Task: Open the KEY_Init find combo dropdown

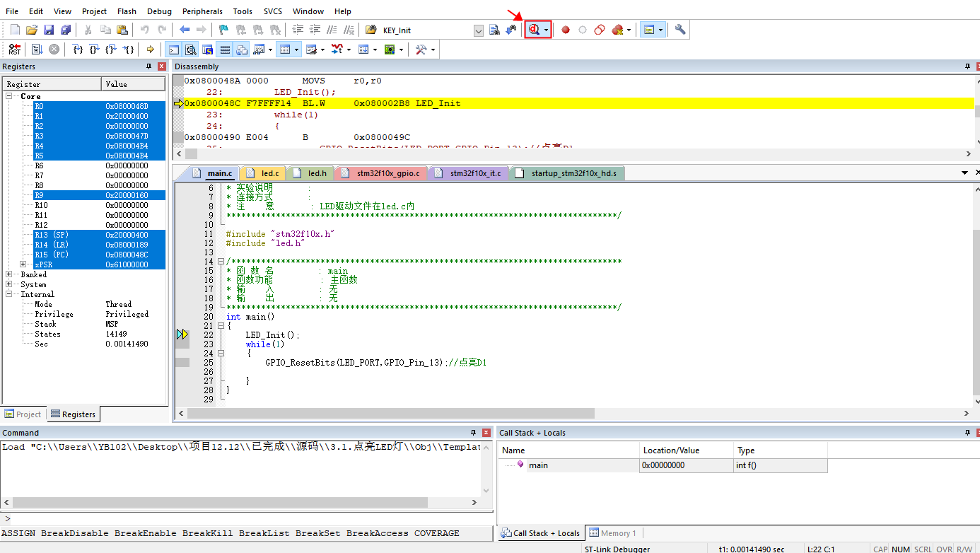Action: (x=479, y=30)
